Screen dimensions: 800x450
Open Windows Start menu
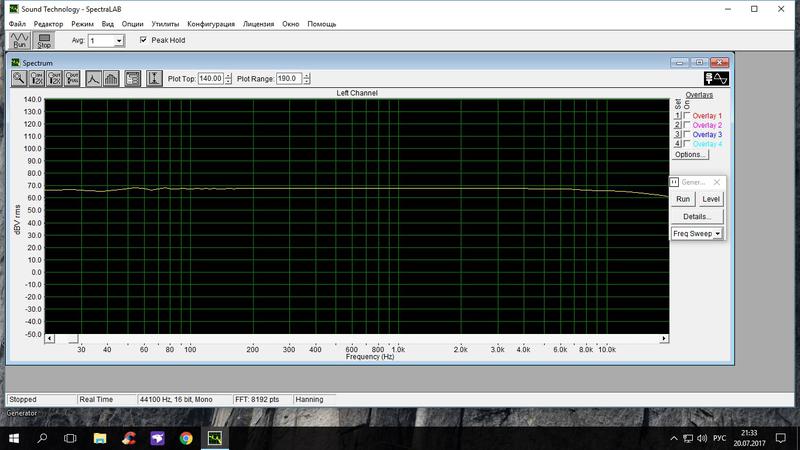pyautogui.click(x=14, y=438)
